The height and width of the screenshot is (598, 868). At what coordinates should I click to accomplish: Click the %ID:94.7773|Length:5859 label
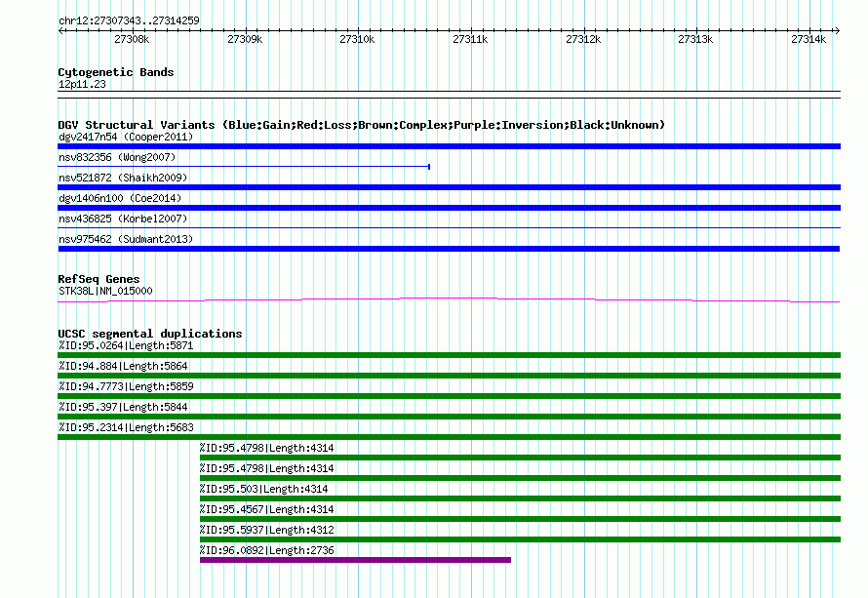pyautogui.click(x=126, y=387)
